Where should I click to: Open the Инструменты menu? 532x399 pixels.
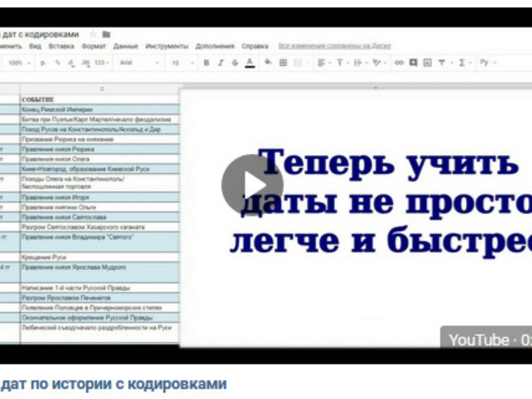(x=167, y=46)
